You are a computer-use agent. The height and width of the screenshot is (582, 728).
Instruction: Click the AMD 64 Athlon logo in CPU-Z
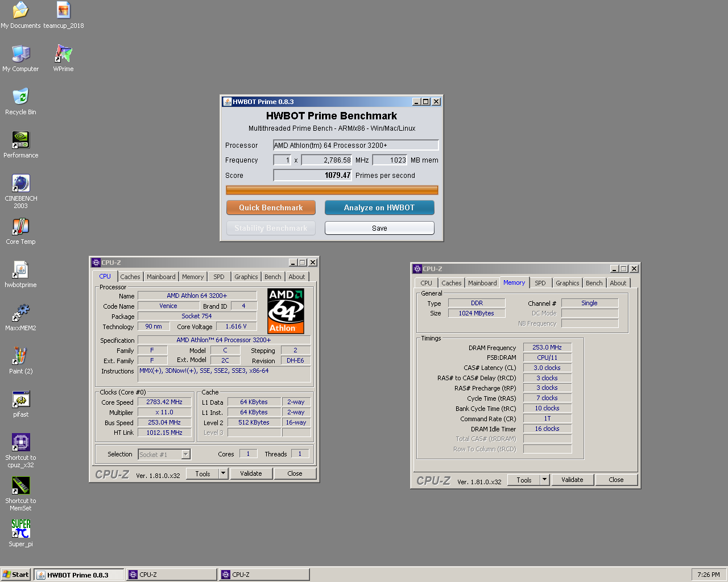(x=286, y=311)
